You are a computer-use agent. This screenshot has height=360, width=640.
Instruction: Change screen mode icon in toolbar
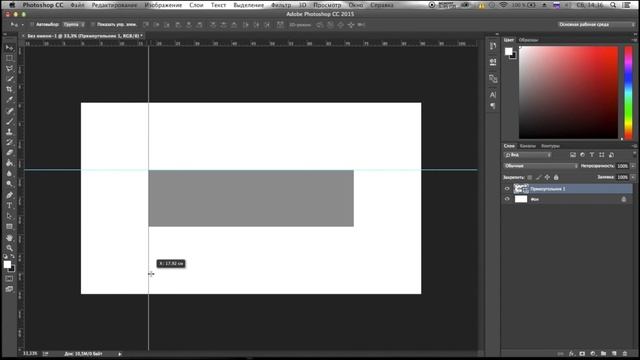click(x=9, y=289)
